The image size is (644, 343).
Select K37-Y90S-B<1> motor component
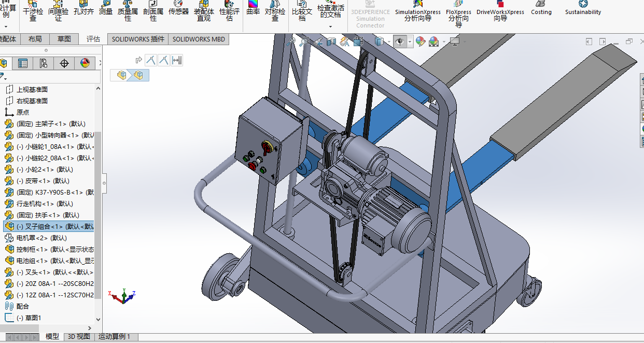coord(50,192)
